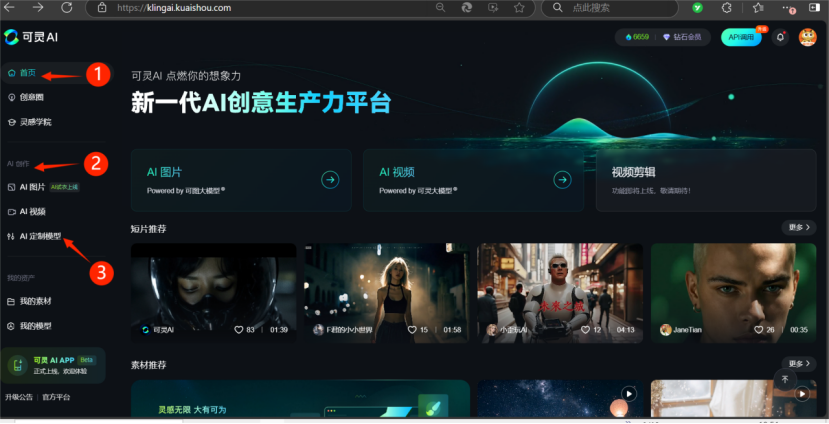
Task: Open the 未来之旅 robot video thumbnail
Action: click(x=560, y=293)
